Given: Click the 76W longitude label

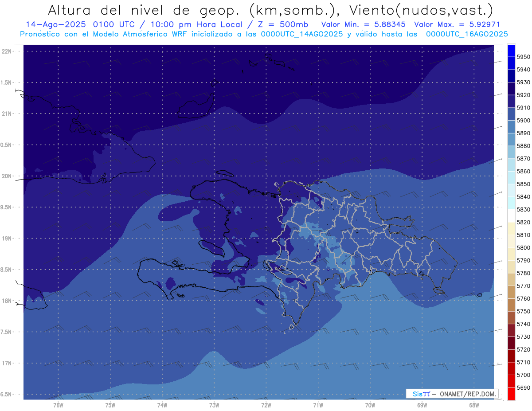Looking at the screenshot, I should click(58, 405).
